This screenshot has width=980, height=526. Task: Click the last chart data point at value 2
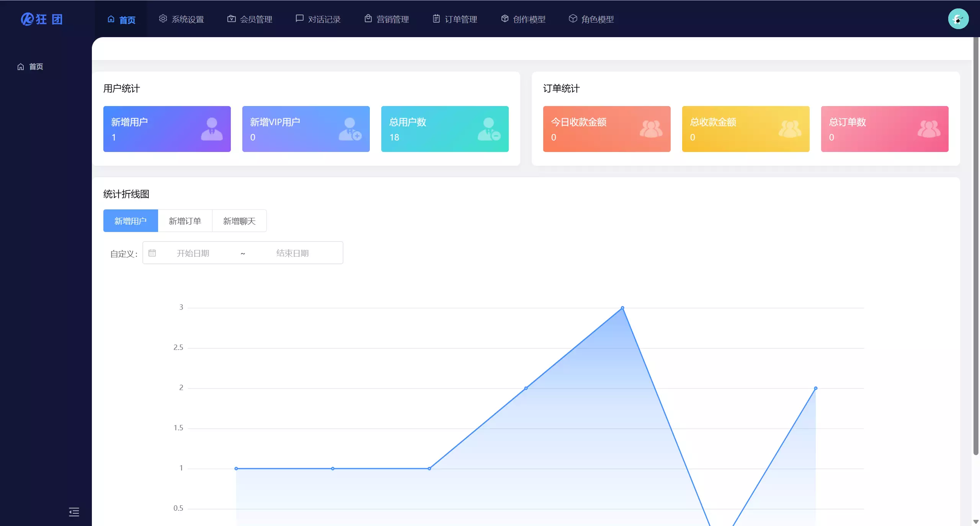tap(816, 388)
